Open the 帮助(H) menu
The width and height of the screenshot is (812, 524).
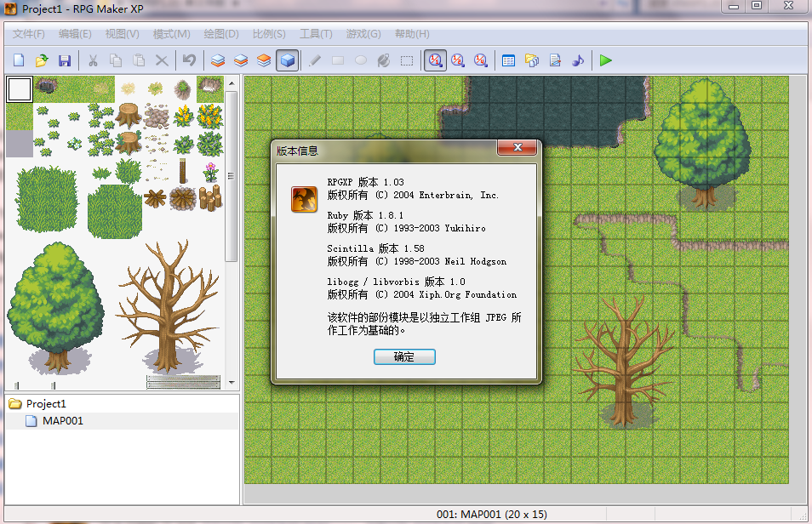point(412,34)
